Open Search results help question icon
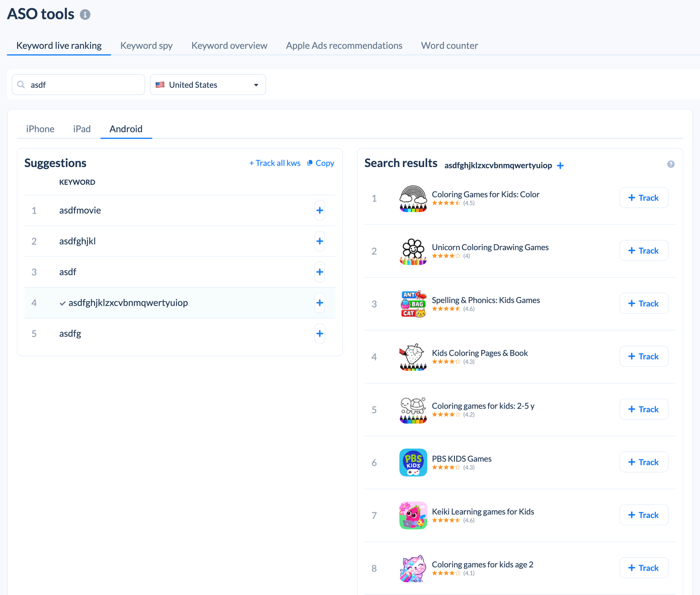 (x=671, y=164)
